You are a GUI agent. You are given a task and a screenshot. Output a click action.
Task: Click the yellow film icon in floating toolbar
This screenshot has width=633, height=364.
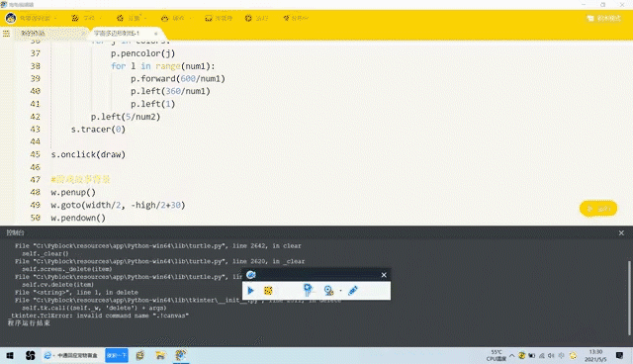268,291
